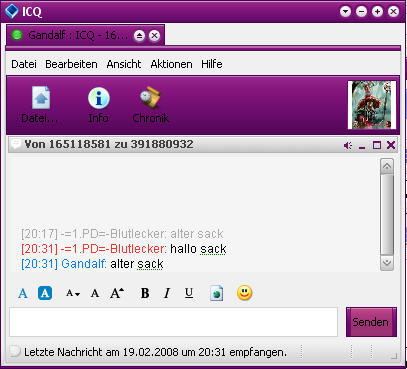Select the blue text color A icon

(x=23, y=294)
